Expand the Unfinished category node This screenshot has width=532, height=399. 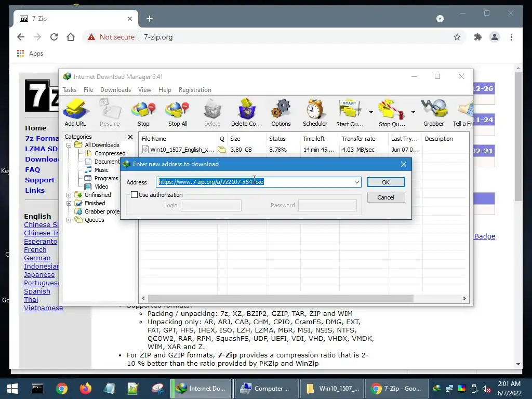(x=69, y=195)
